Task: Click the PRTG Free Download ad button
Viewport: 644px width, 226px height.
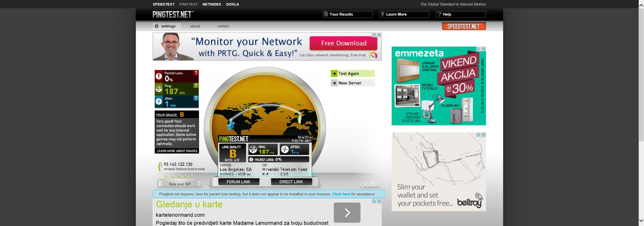Action: (344, 43)
